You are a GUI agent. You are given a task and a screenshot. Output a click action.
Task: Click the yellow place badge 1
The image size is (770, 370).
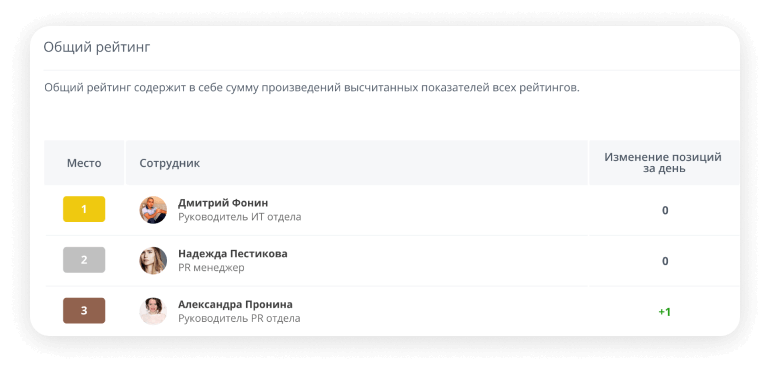pyautogui.click(x=84, y=209)
